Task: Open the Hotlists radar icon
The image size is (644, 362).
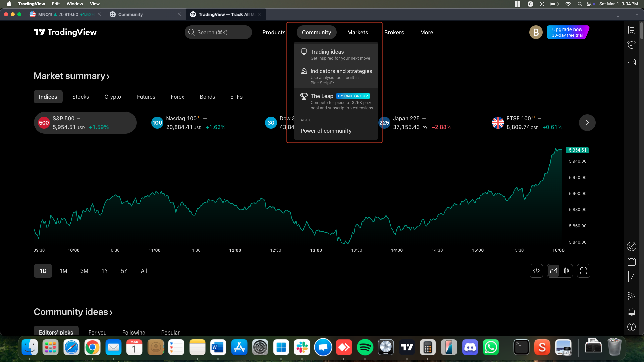Action: coord(631,246)
